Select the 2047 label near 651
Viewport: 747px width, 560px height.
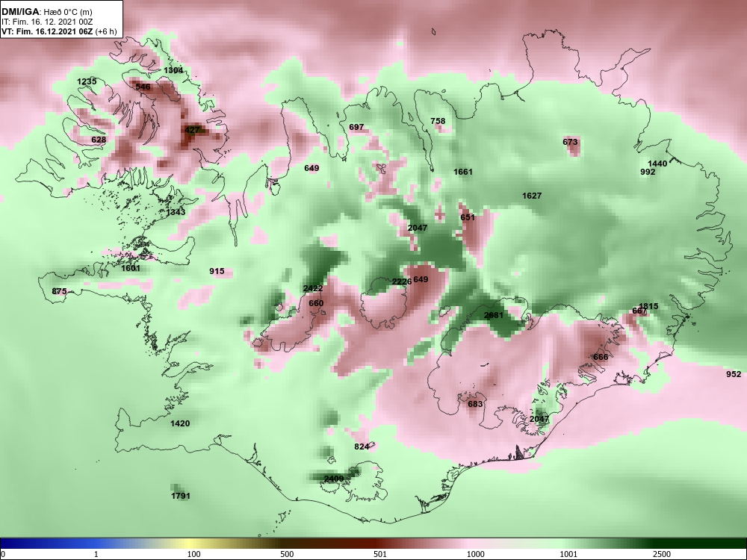pyautogui.click(x=418, y=228)
